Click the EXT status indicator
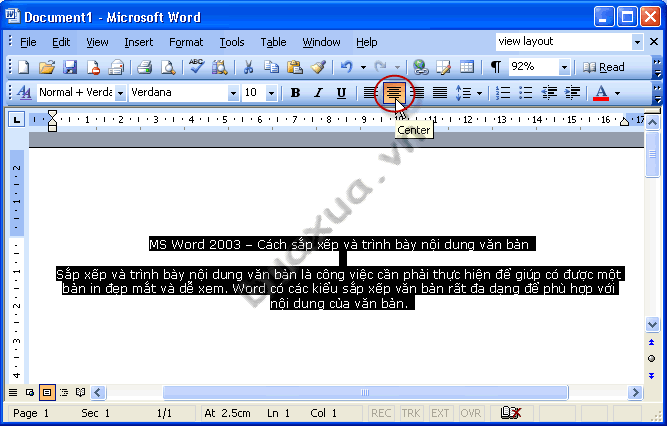 [440, 413]
